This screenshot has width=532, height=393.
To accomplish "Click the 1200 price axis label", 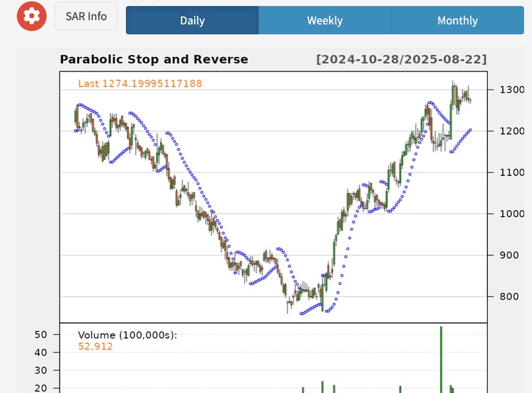I will tap(512, 131).
